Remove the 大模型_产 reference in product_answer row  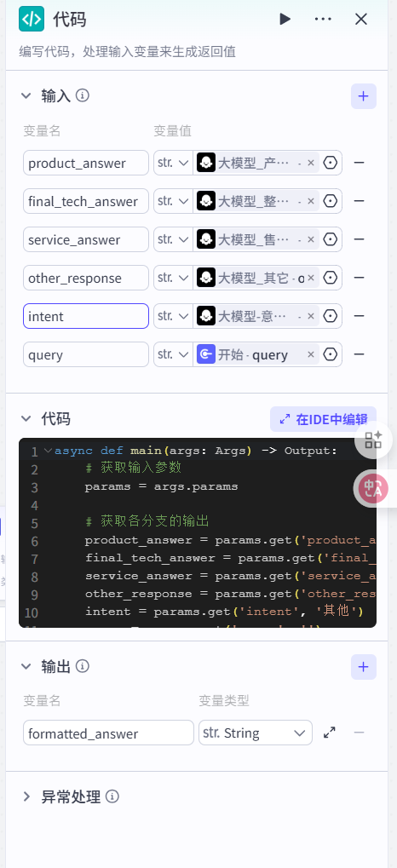pos(311,163)
